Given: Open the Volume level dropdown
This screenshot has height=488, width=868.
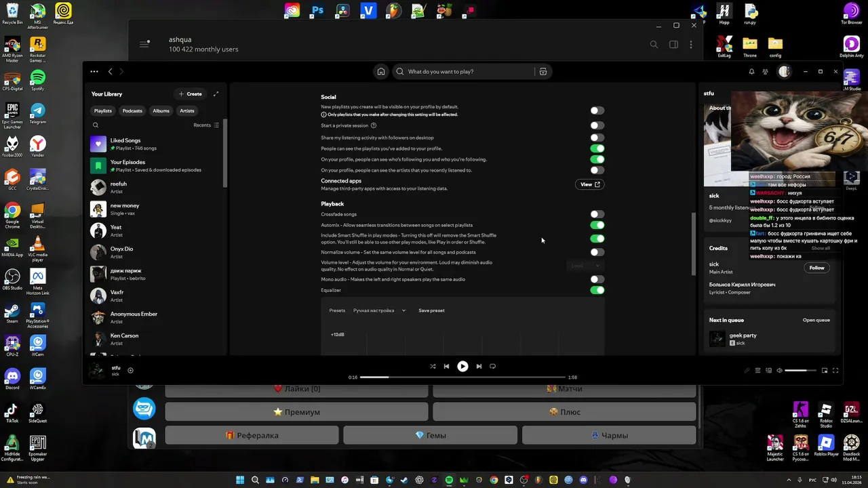Looking at the screenshot, I should [585, 266].
